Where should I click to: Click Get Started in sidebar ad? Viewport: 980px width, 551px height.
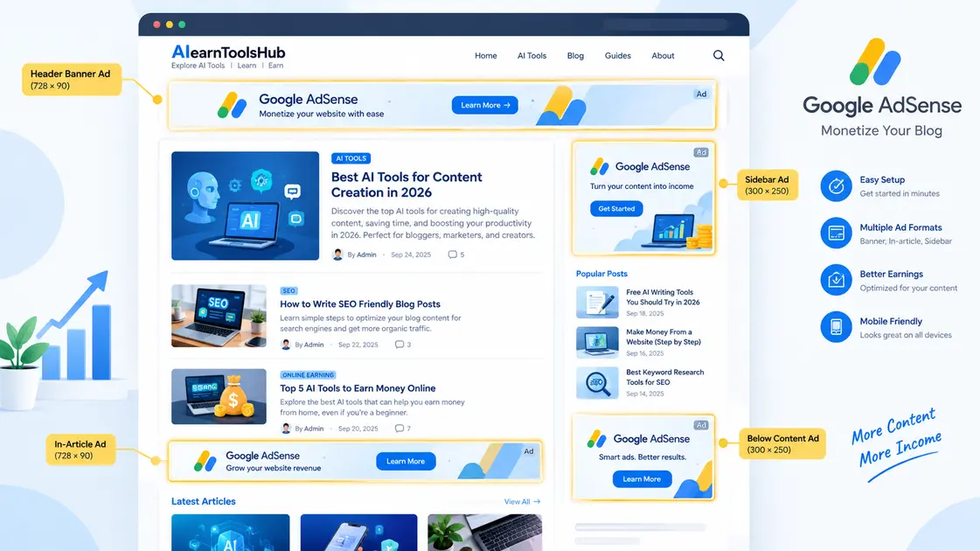click(x=616, y=209)
